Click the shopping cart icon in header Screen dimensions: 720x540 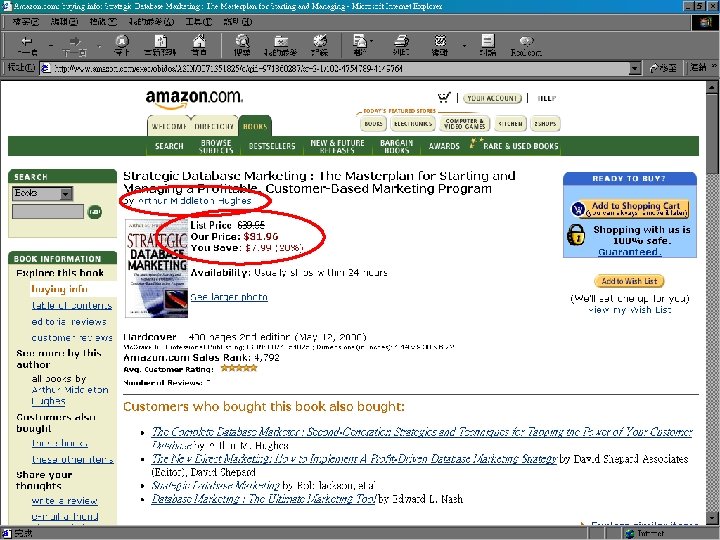click(x=444, y=97)
